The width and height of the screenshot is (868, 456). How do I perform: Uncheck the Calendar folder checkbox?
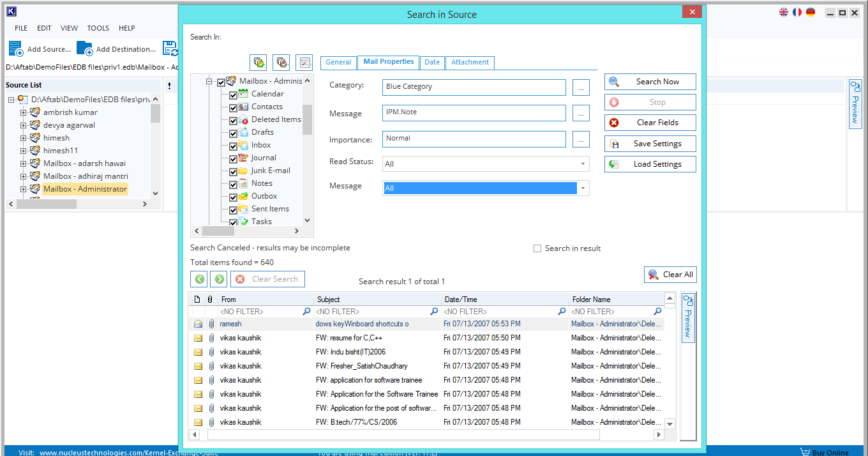point(233,95)
